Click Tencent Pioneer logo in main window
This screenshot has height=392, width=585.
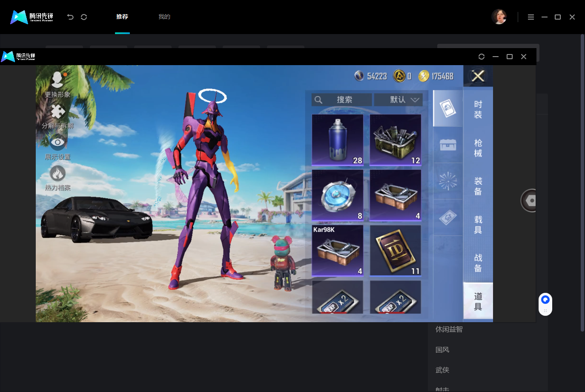point(32,17)
